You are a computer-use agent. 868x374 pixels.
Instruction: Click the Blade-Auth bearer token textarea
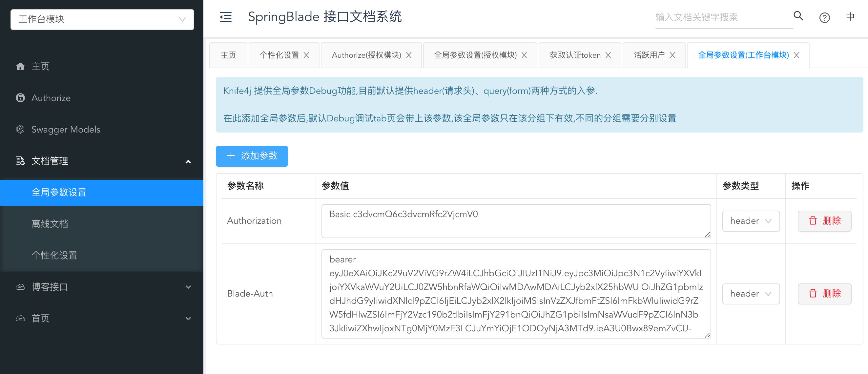coord(516,294)
